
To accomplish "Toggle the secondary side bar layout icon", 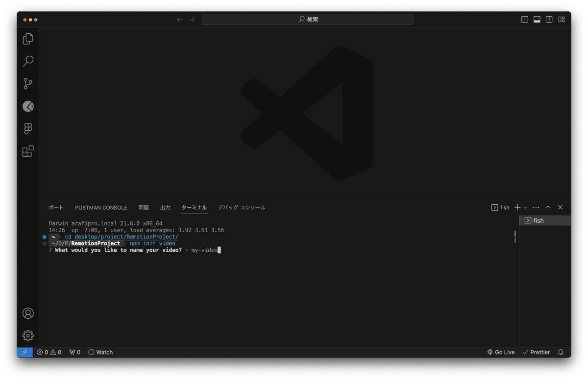I will point(549,20).
